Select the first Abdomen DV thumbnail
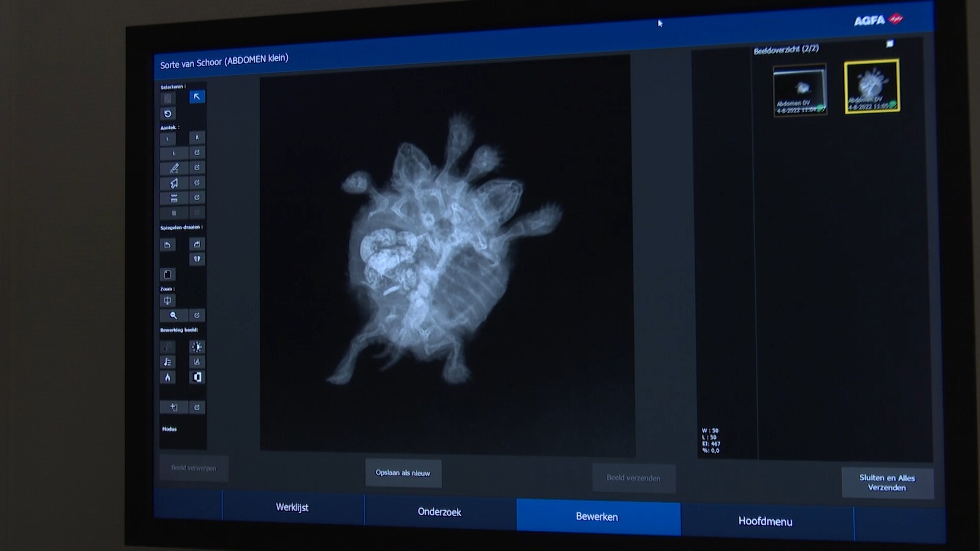The height and width of the screenshot is (551, 980). (x=800, y=91)
